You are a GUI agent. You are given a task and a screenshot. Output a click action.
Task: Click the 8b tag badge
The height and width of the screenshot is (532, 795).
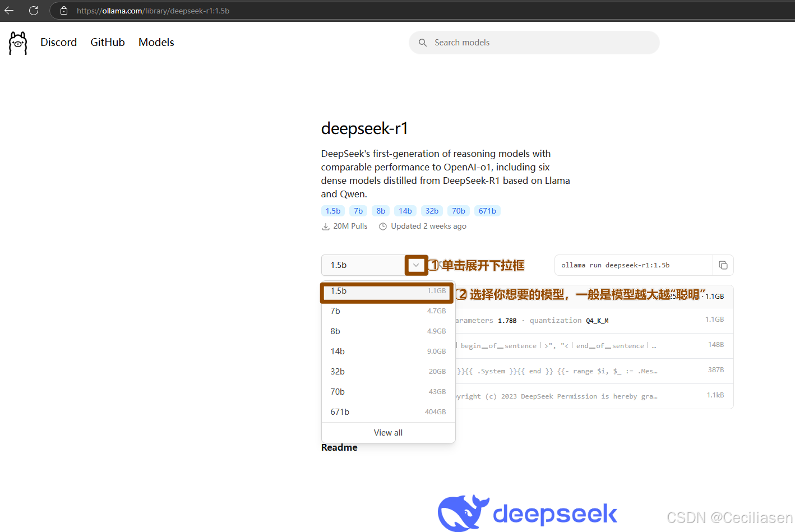pos(381,211)
